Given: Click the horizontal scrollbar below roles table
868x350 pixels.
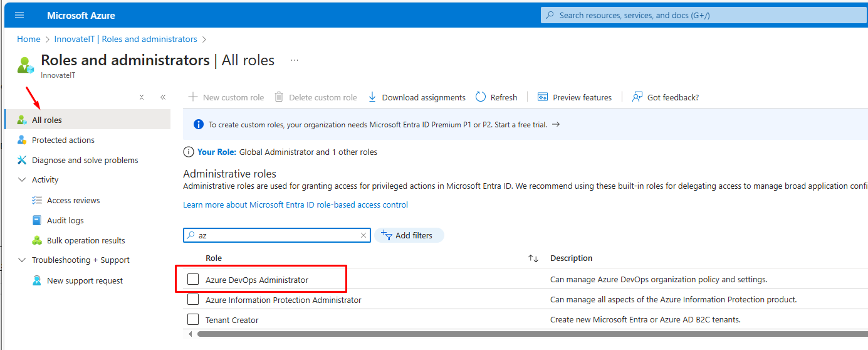Looking at the screenshot, I should 533,334.
